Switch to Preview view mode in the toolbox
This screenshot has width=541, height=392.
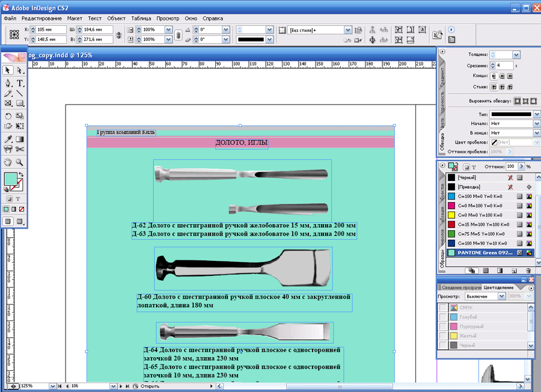pyautogui.click(x=20, y=221)
